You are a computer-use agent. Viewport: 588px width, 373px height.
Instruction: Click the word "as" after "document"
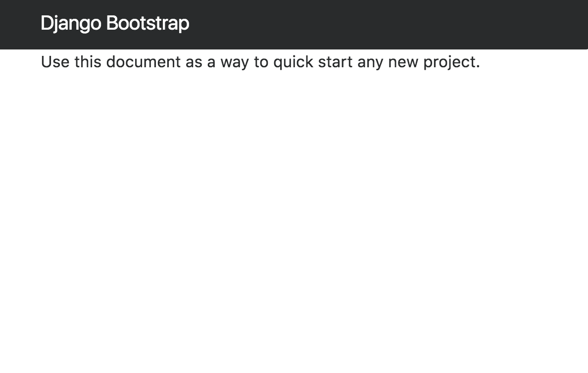[194, 63]
